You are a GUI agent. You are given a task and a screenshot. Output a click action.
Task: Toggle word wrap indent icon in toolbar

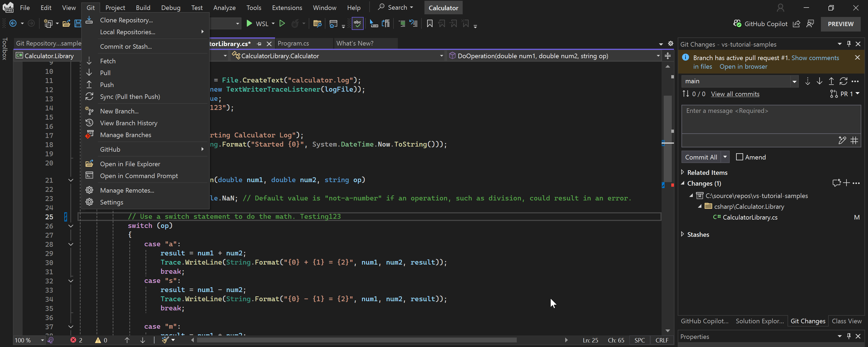click(402, 23)
